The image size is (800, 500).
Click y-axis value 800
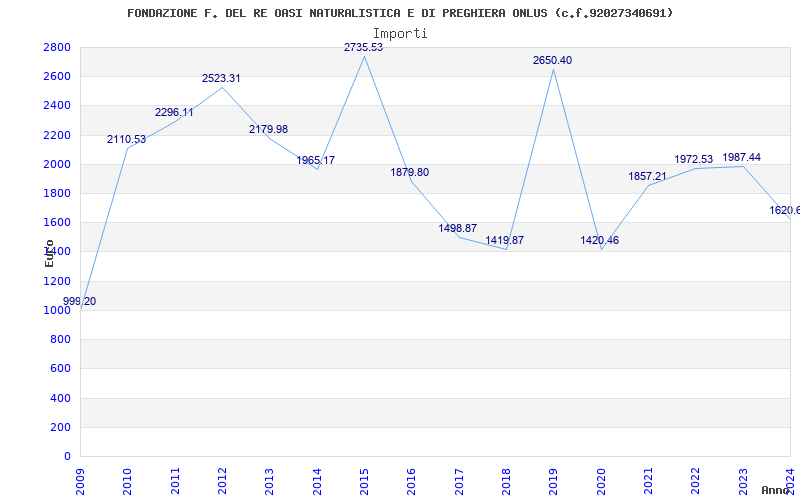(x=60, y=339)
